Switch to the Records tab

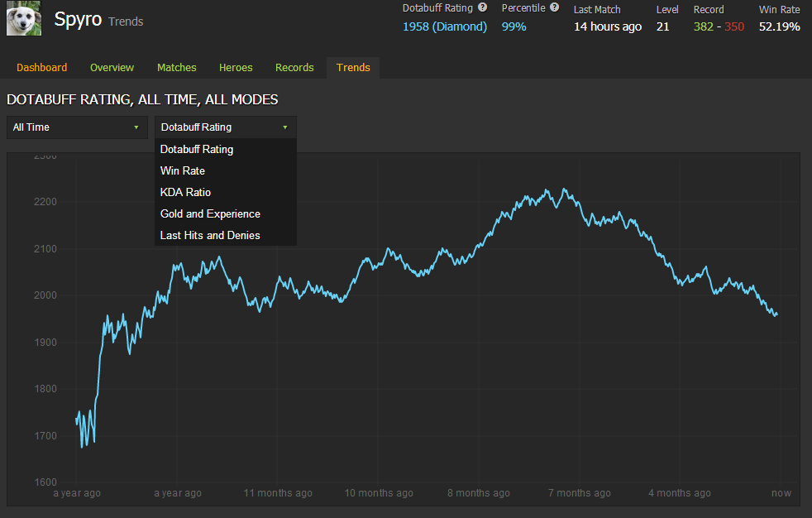pyautogui.click(x=294, y=68)
